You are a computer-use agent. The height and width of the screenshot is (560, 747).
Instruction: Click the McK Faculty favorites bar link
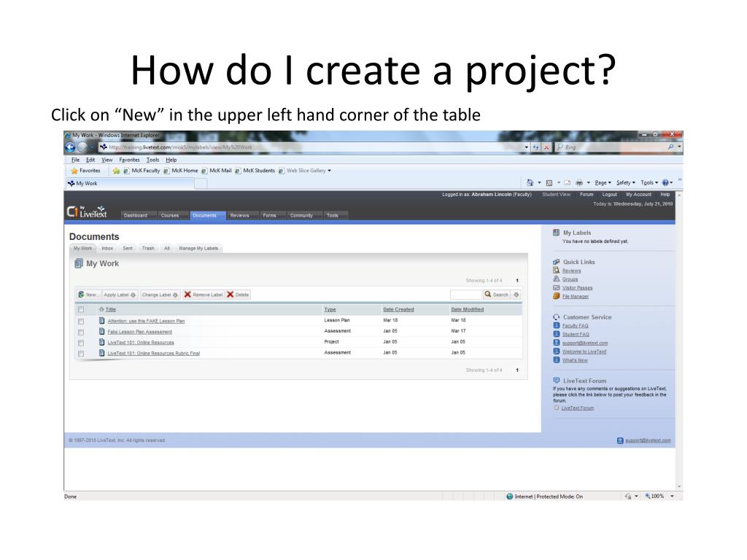(142, 171)
